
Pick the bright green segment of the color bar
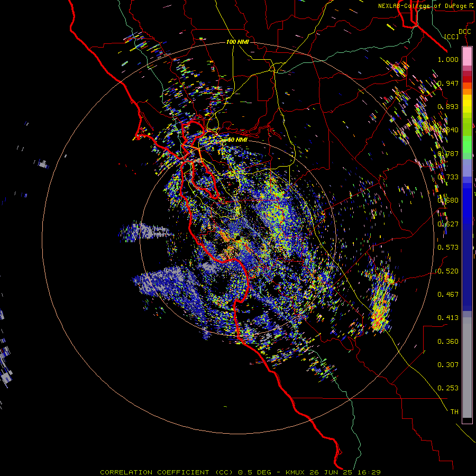coord(467,144)
